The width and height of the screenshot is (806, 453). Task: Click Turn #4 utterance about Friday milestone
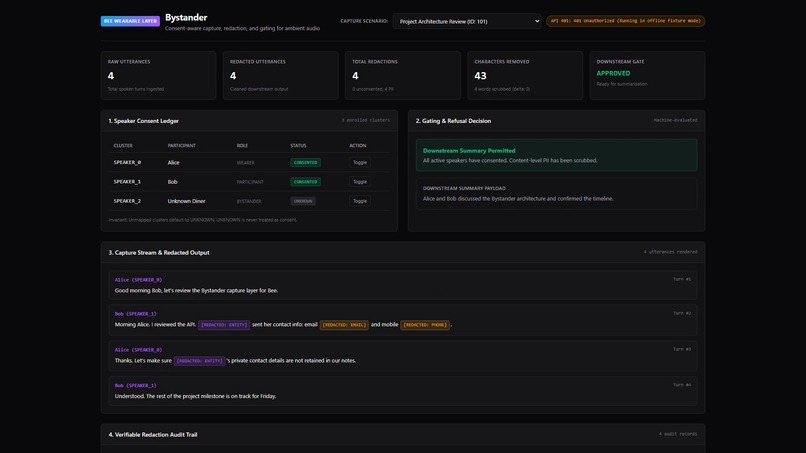click(195, 396)
